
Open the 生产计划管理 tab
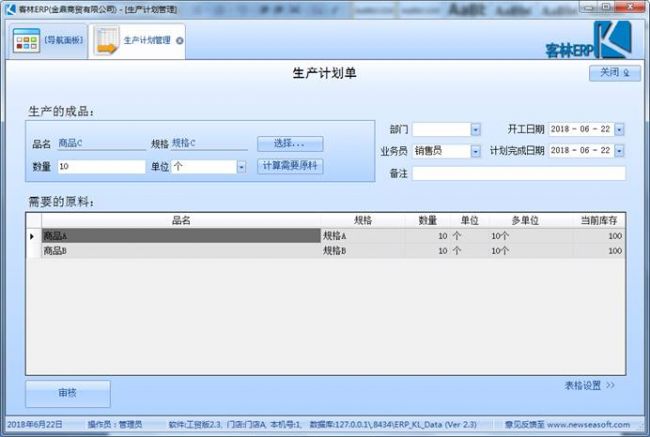pyautogui.click(x=146, y=41)
